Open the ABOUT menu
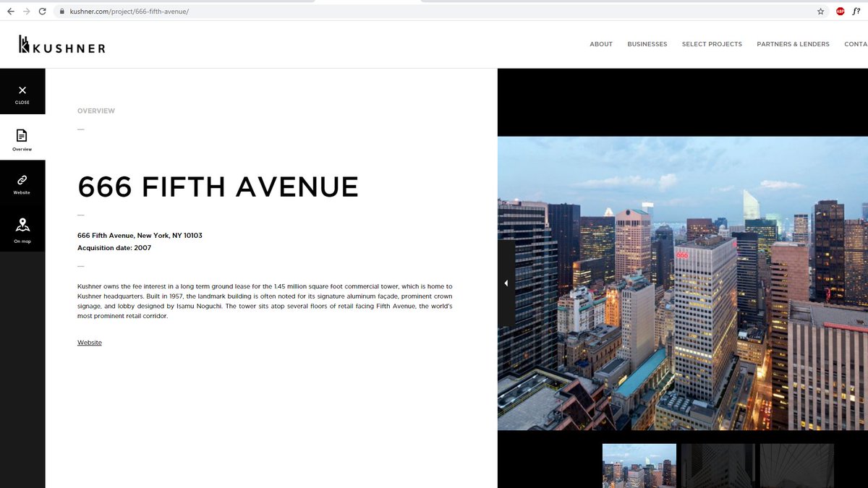This screenshot has height=488, width=868. [601, 44]
